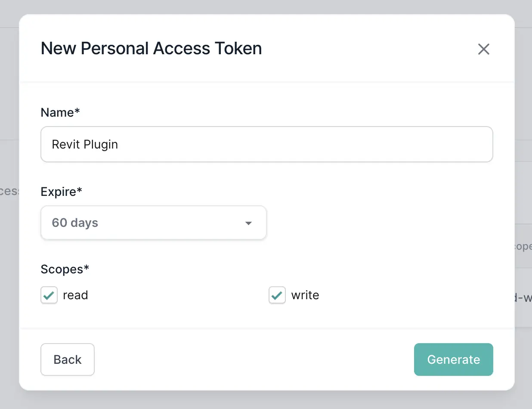Screen dimensions: 532x409
Task: Click the New Personal Access Token dialog title
Action: (x=151, y=48)
